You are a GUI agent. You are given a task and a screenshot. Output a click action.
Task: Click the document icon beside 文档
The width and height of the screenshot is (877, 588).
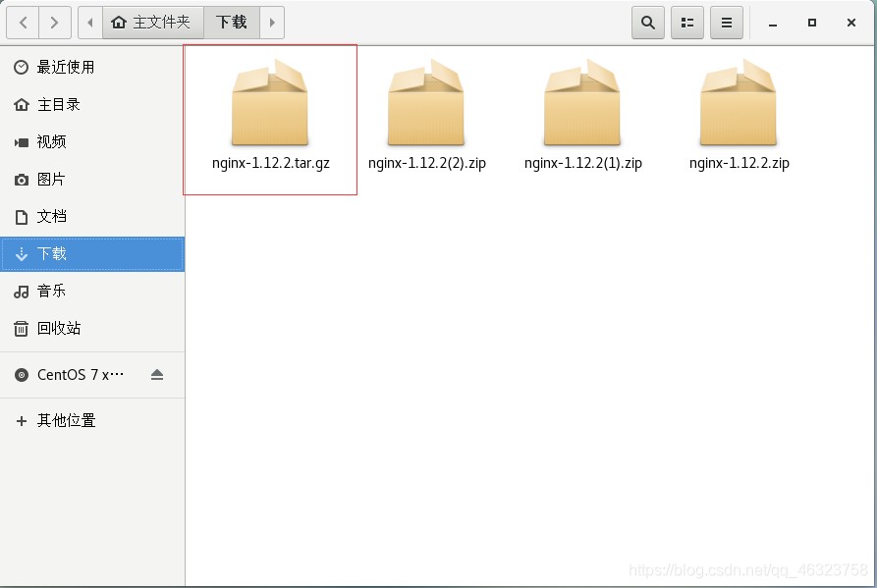coord(22,217)
